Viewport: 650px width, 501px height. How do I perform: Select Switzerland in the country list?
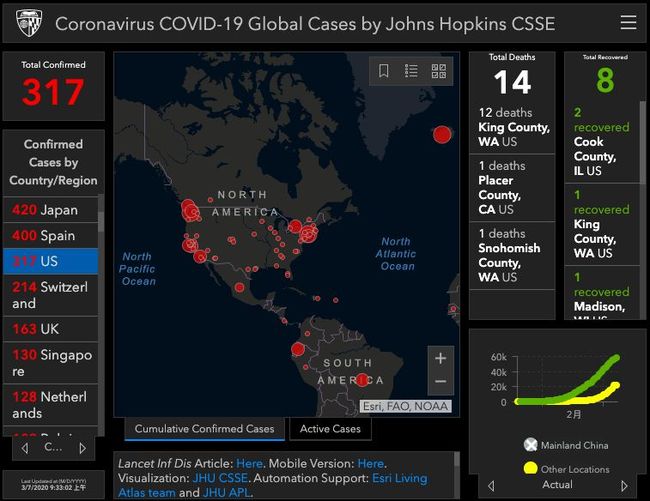click(51, 295)
